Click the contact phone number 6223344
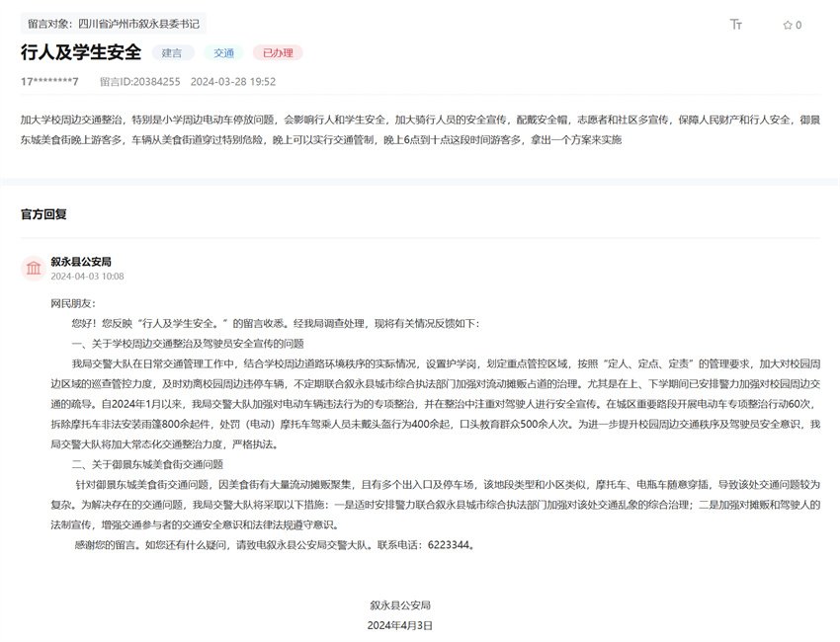Viewport: 840px width, 642px height. (x=448, y=544)
